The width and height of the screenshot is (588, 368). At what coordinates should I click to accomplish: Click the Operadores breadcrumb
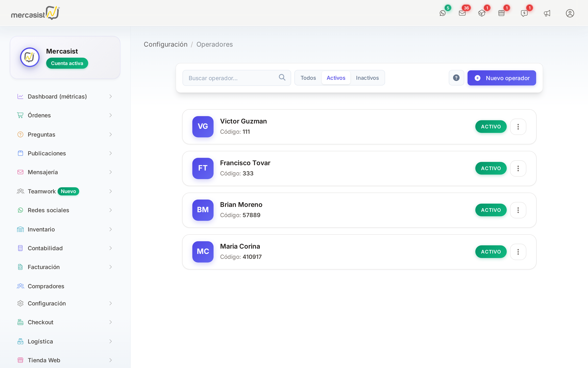click(214, 44)
